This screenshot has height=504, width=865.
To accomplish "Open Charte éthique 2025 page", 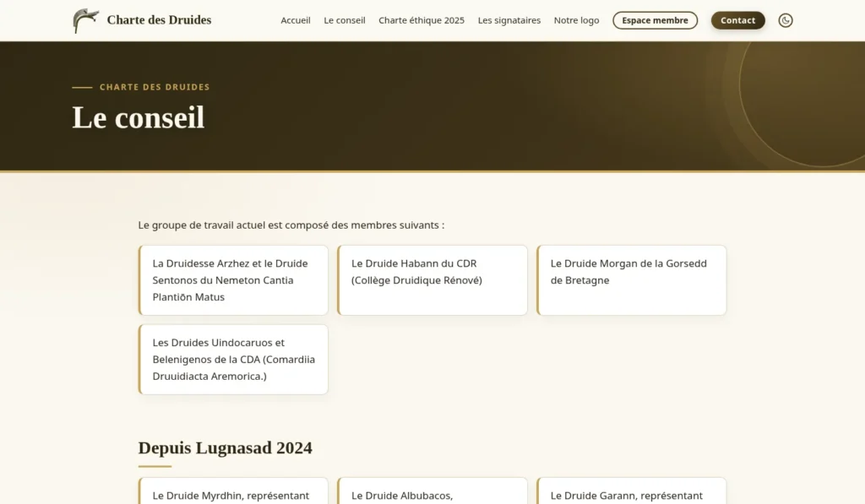I will tap(421, 20).
